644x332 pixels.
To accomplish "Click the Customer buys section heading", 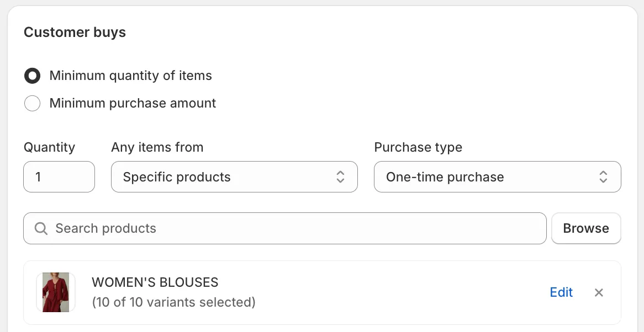I will click(x=75, y=32).
